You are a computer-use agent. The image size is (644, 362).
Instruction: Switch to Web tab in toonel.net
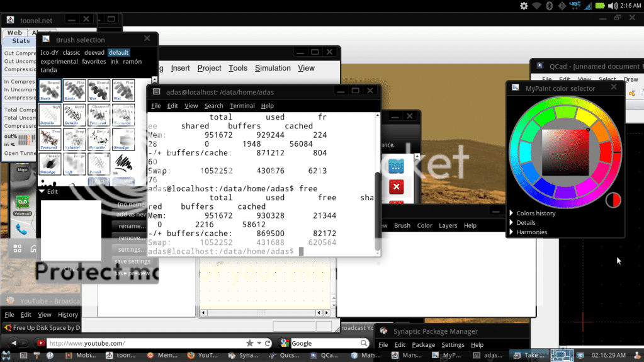pyautogui.click(x=14, y=33)
